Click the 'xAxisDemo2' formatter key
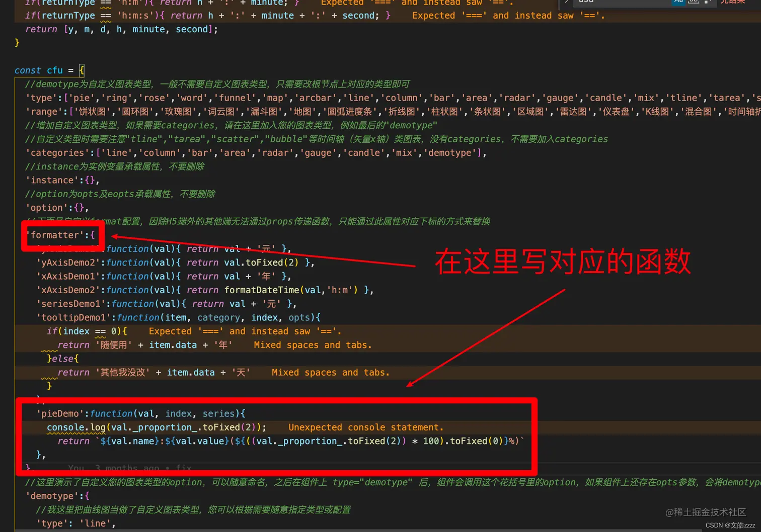The height and width of the screenshot is (532, 761). pyautogui.click(x=68, y=290)
